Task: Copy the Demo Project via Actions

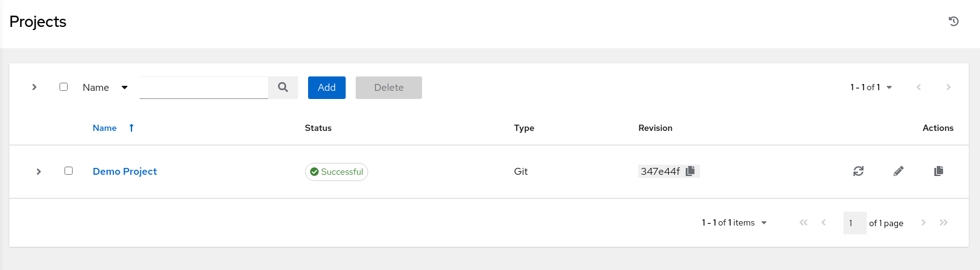Action: point(938,171)
